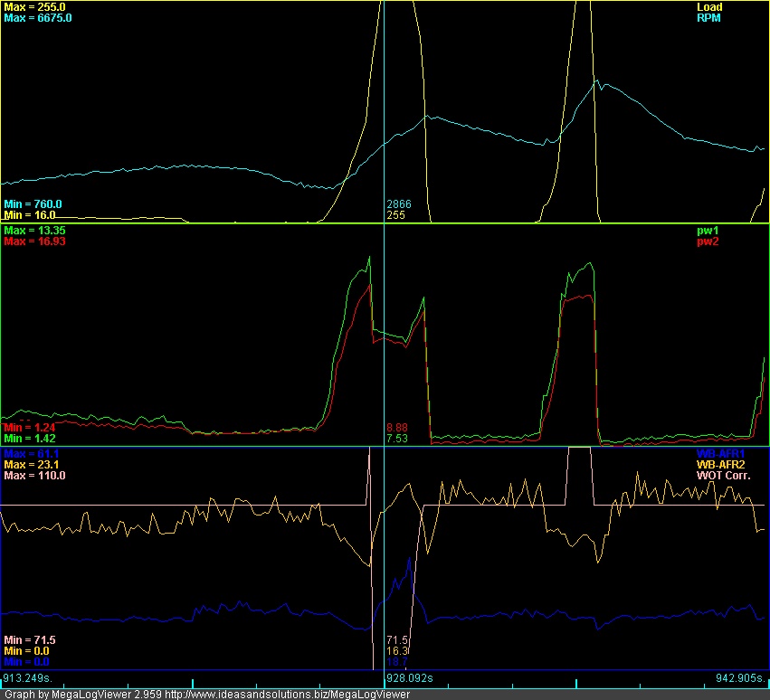
Task: Select the Max = 110.0 WOT Corr. label
Action: tap(35, 475)
